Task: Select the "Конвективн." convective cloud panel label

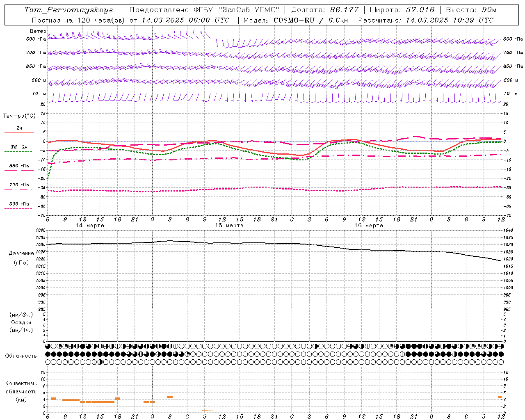Action: click(21, 383)
